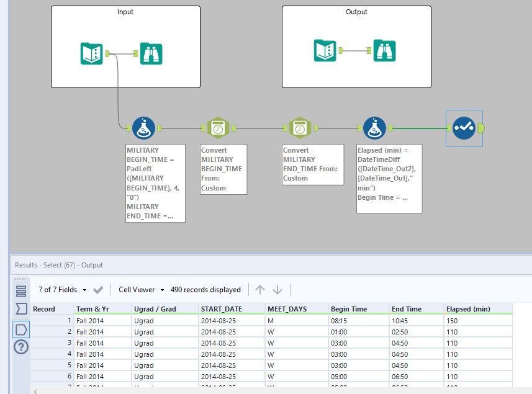The image size is (532, 394).
Task: Select the Output container's Text Input tool
Action: [325, 51]
